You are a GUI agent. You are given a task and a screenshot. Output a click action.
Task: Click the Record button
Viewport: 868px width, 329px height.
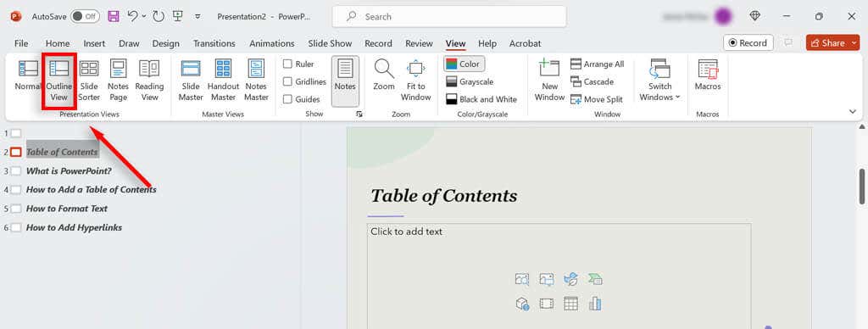748,42
